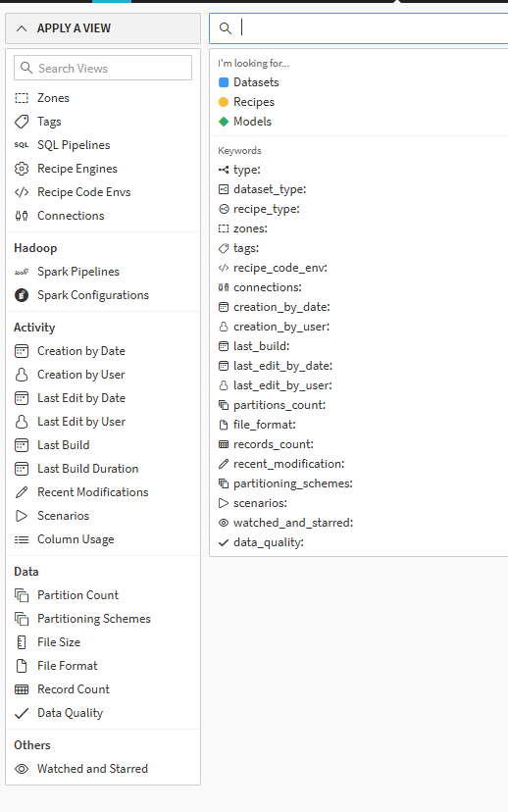Click the File Size icon
The width and height of the screenshot is (508, 812).
[x=22, y=642]
